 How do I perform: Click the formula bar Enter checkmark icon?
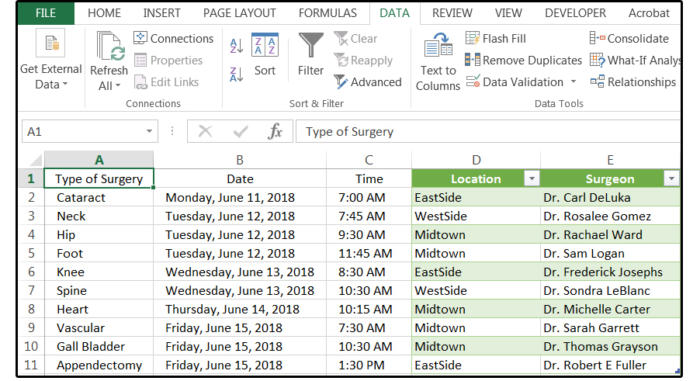[x=241, y=131]
